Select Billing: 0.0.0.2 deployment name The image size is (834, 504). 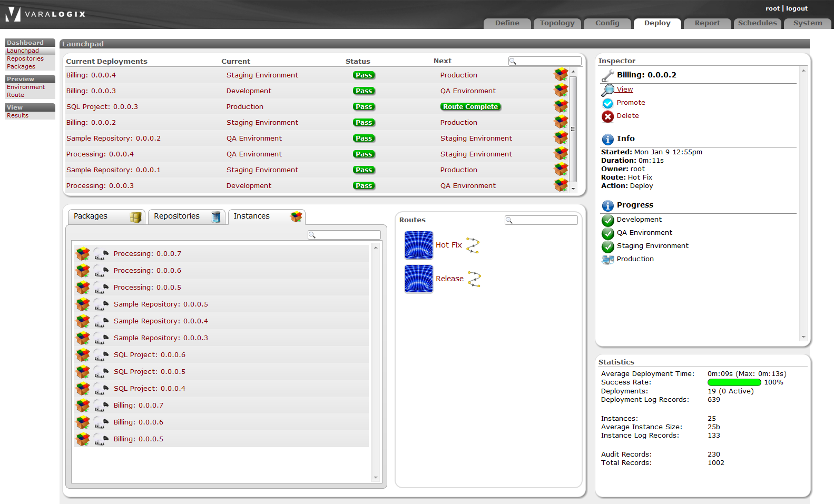(x=91, y=122)
